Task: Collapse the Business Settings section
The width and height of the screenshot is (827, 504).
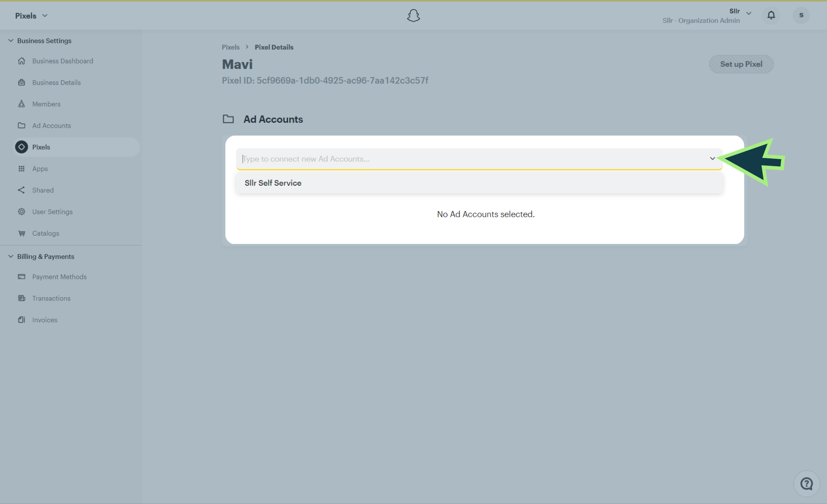Action: click(11, 41)
